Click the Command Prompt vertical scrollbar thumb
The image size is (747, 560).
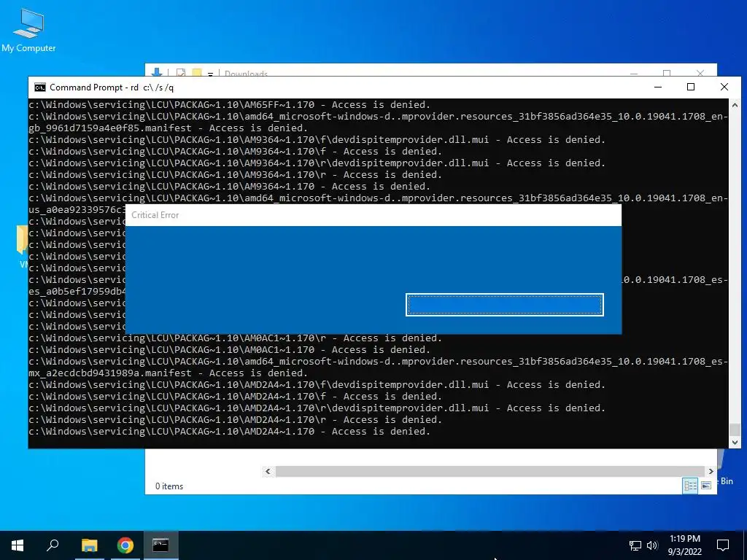735,429
